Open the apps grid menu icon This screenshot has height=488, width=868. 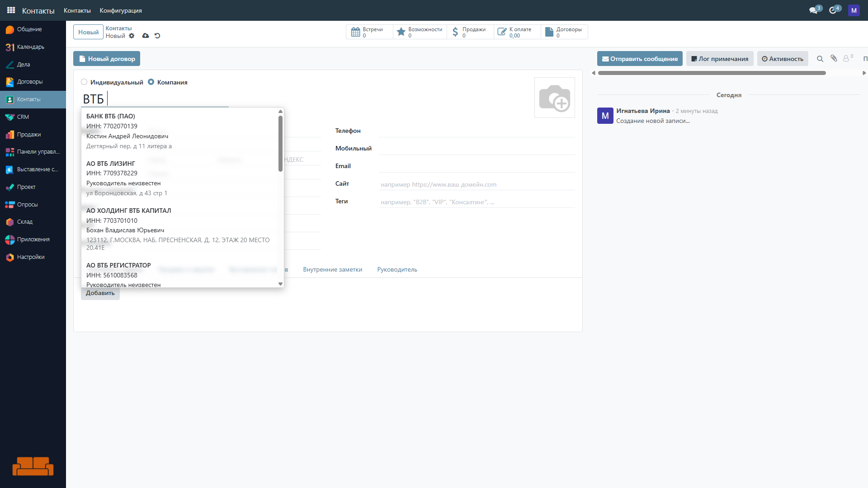pyautogui.click(x=11, y=10)
